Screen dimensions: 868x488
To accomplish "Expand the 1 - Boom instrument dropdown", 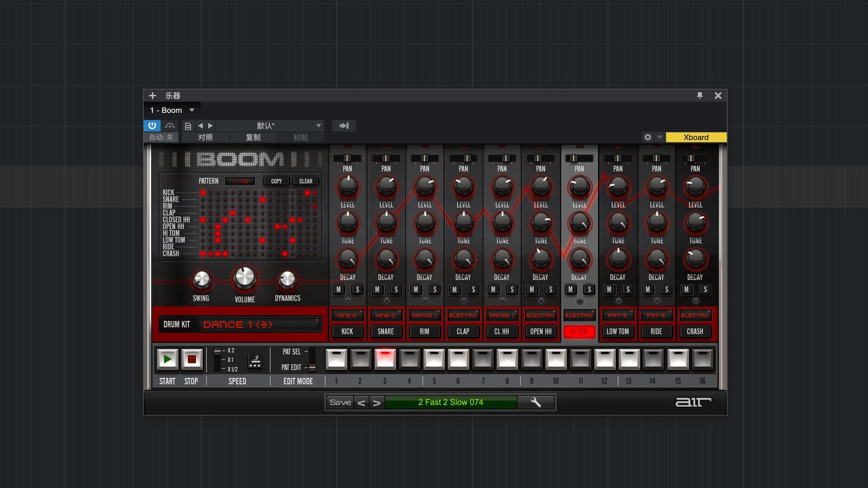I will coord(192,110).
